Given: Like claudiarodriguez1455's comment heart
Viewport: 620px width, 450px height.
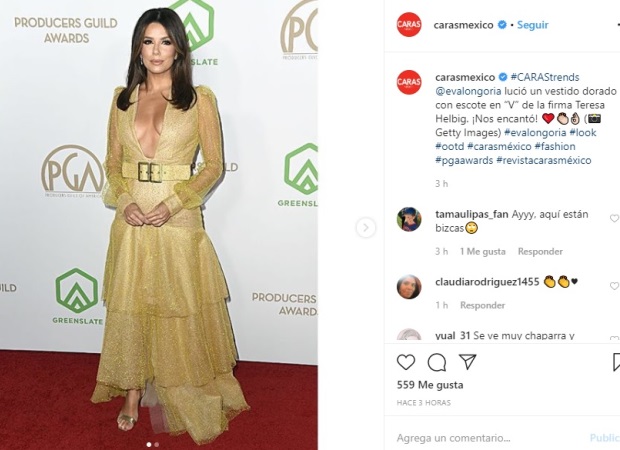Looking at the screenshot, I should (x=614, y=286).
